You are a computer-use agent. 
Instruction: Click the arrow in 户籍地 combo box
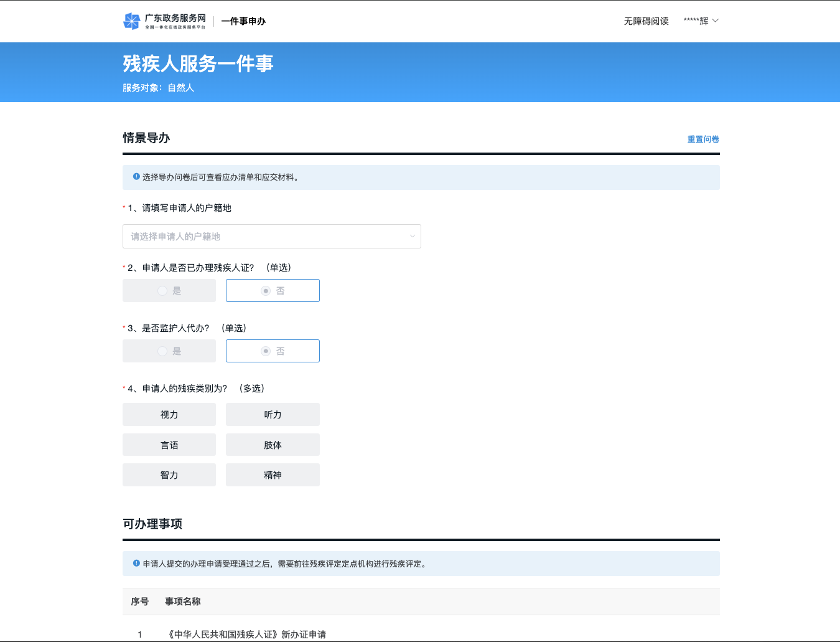(412, 237)
